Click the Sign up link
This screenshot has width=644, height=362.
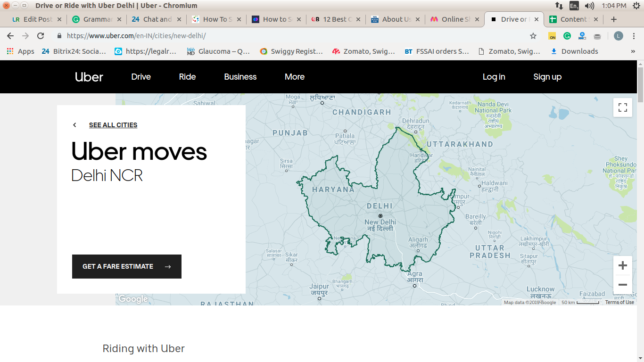click(547, 77)
